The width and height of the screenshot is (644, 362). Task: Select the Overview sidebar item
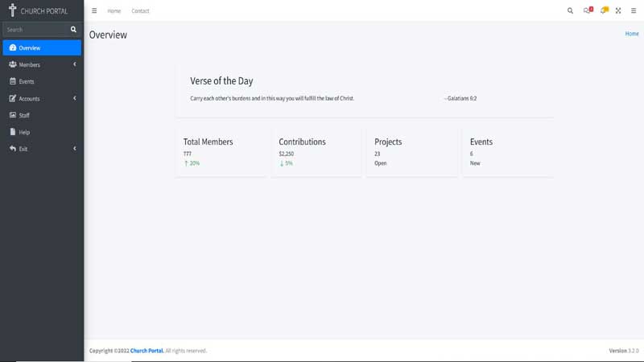tap(30, 48)
